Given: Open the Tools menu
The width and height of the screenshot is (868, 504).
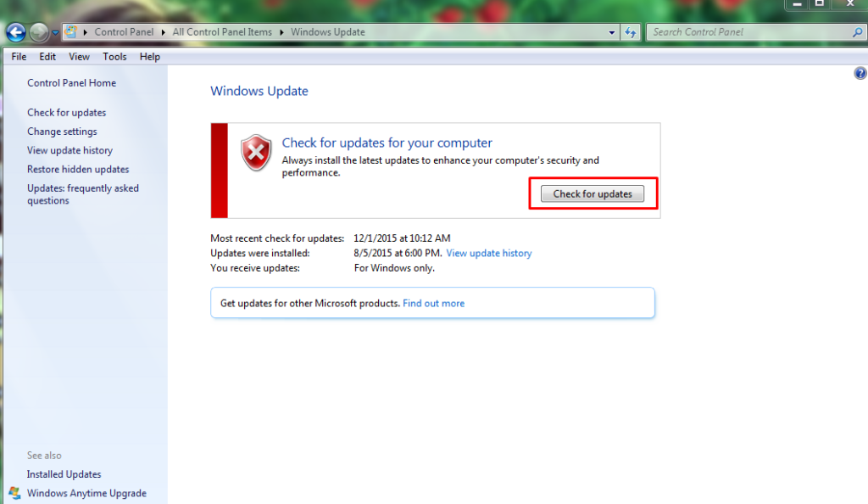Looking at the screenshot, I should click(x=114, y=57).
